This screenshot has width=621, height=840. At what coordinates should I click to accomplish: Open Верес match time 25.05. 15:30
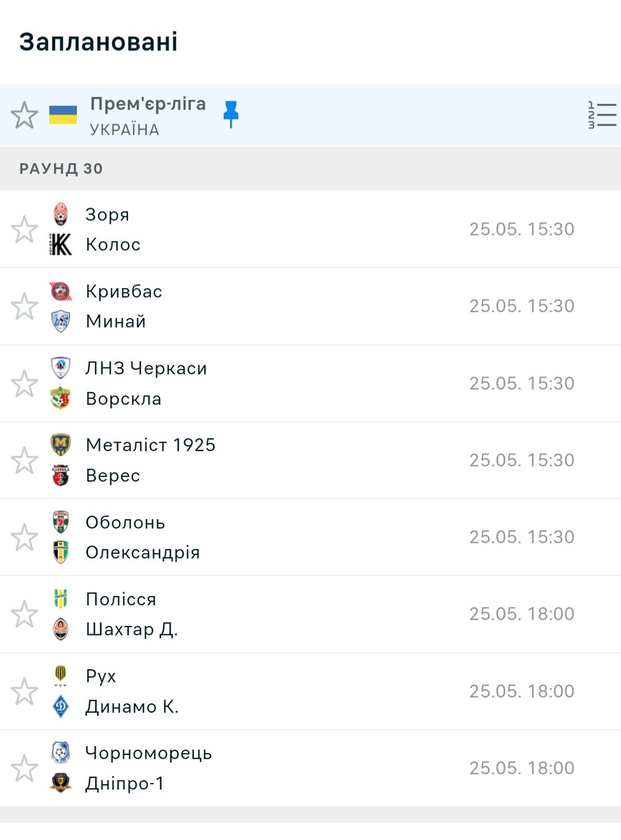pos(522,460)
